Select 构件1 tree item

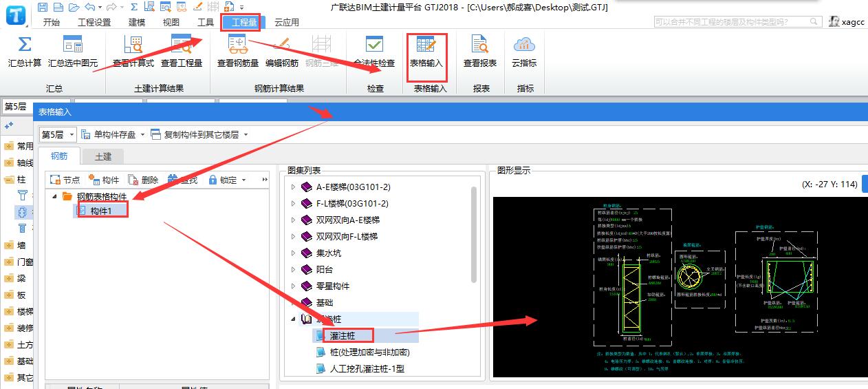(x=101, y=210)
